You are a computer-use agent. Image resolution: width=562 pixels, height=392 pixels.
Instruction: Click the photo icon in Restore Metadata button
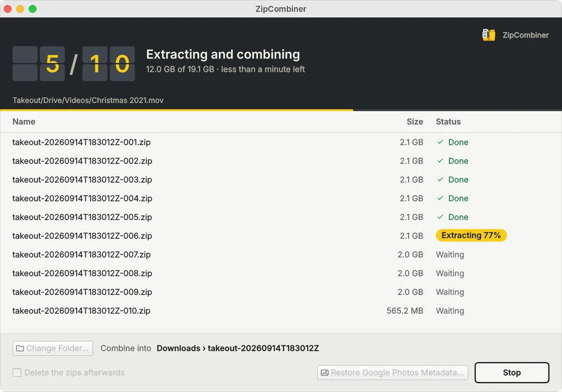[x=325, y=373]
